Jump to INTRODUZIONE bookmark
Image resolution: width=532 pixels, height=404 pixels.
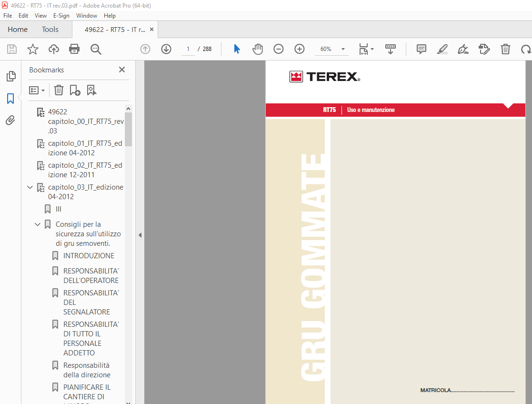pos(89,256)
